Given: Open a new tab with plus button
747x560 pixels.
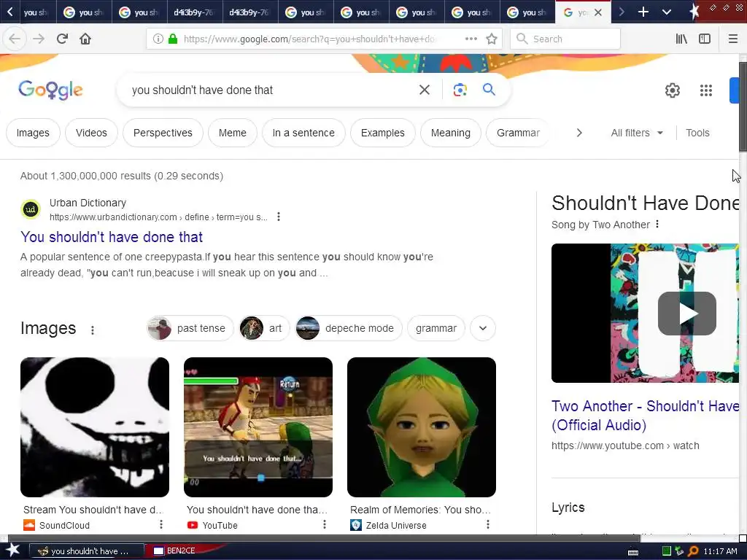Looking at the screenshot, I should (x=643, y=12).
